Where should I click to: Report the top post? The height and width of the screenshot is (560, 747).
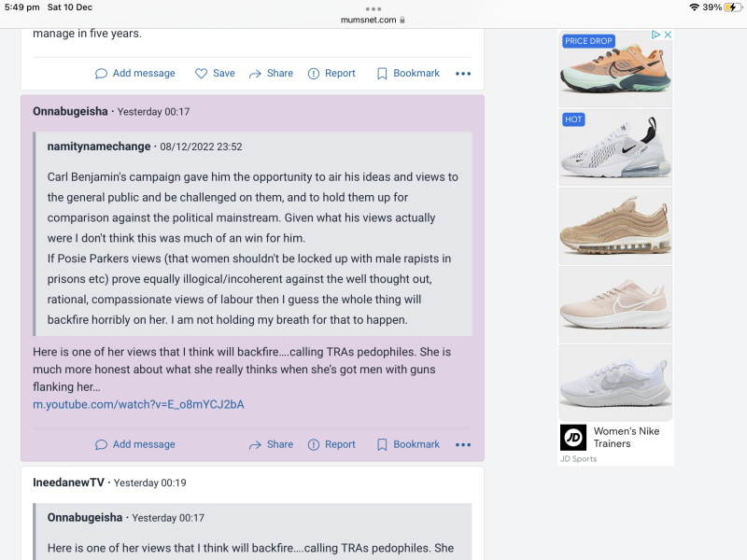click(x=331, y=74)
